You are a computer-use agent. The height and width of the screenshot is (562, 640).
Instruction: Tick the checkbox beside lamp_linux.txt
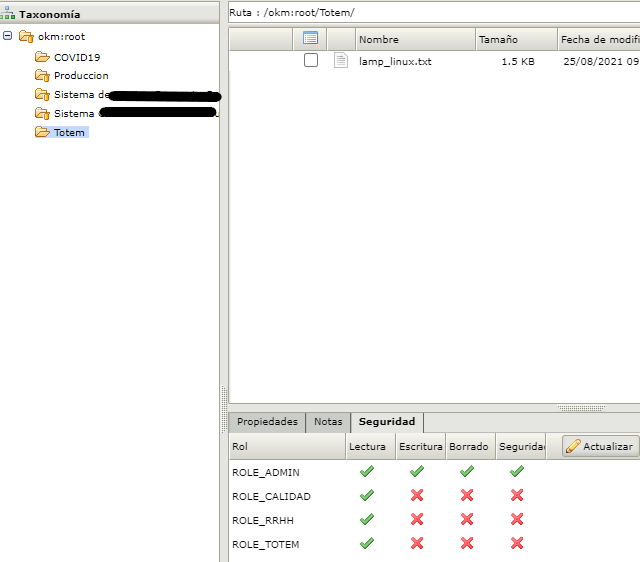(x=311, y=61)
